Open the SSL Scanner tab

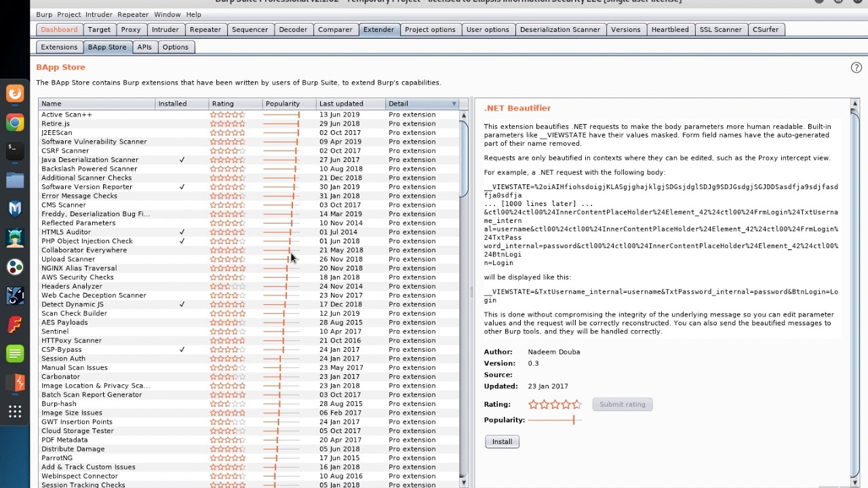721,30
